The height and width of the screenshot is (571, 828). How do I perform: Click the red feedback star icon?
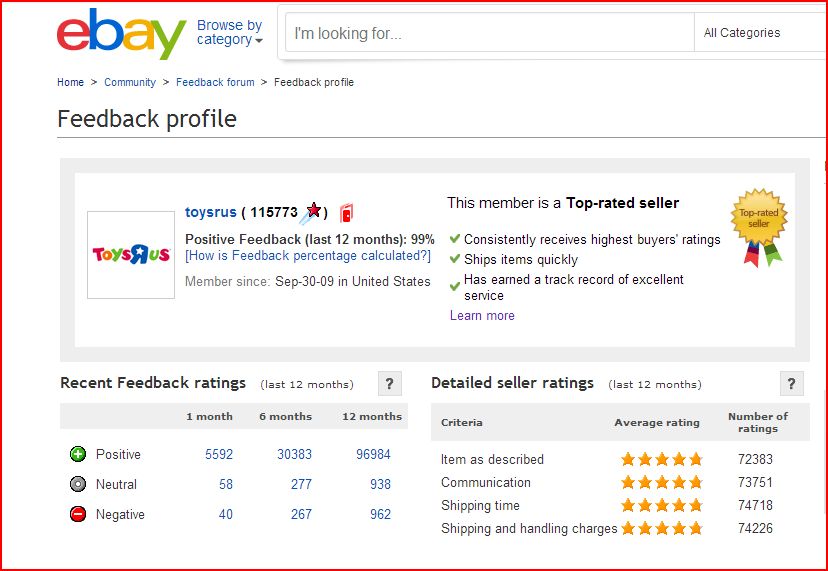click(314, 211)
